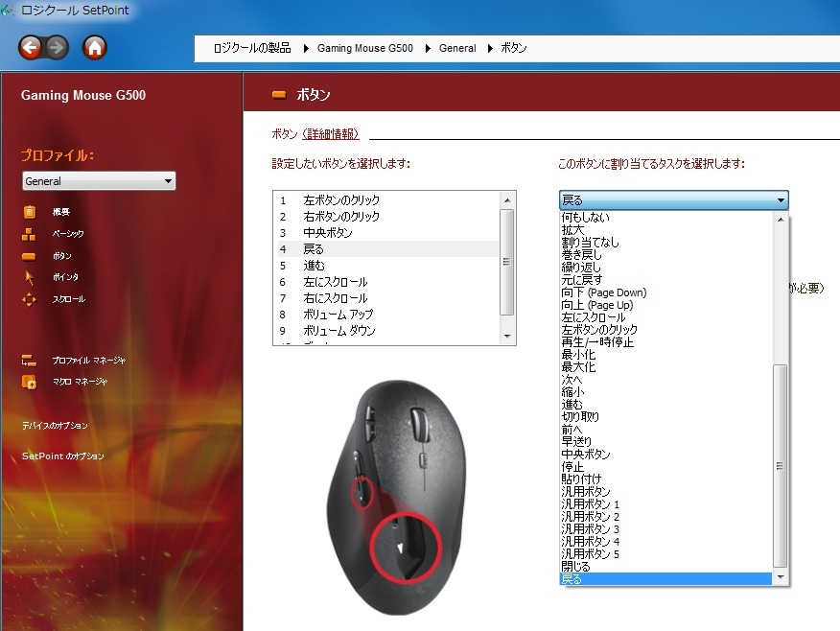The height and width of the screenshot is (631, 840).
Task: Select the ボタン sidebar icon
Action: 29,257
